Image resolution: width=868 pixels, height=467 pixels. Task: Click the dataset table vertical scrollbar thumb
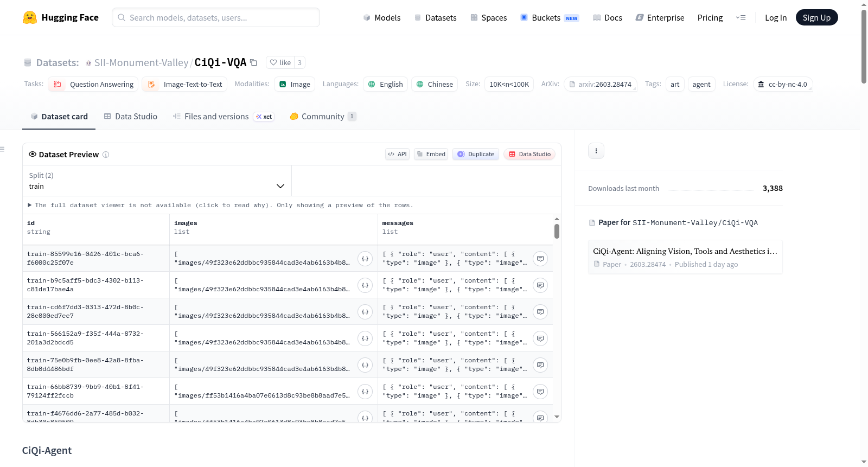click(557, 232)
